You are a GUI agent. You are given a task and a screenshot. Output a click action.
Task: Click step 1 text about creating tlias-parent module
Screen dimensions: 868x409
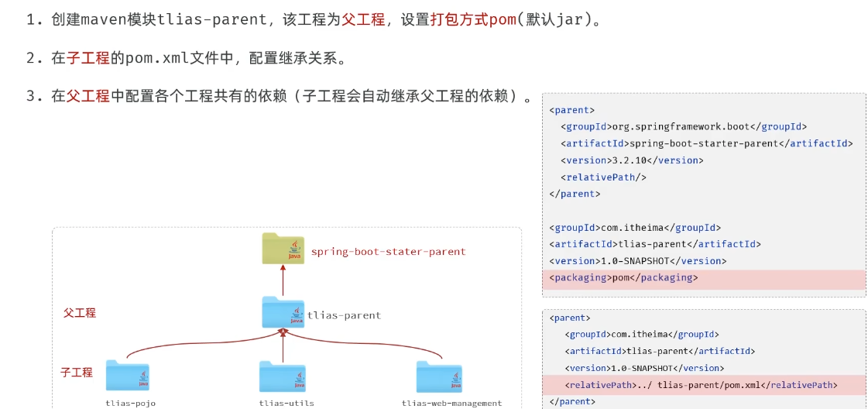point(314,20)
